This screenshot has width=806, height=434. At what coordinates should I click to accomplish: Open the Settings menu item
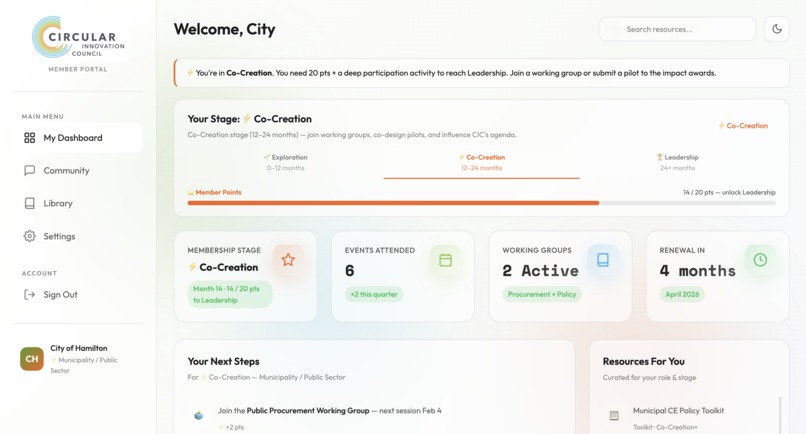78,236
